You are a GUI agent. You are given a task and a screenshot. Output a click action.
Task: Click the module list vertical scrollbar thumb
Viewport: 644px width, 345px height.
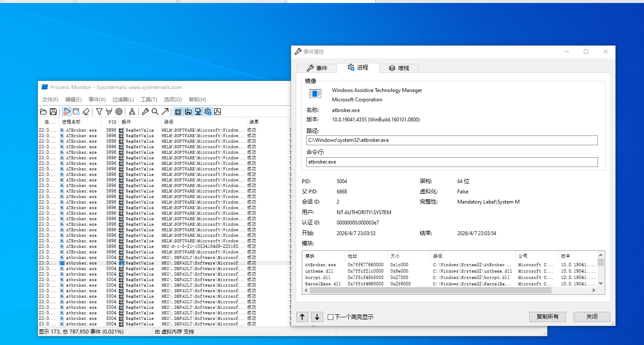[601, 262]
